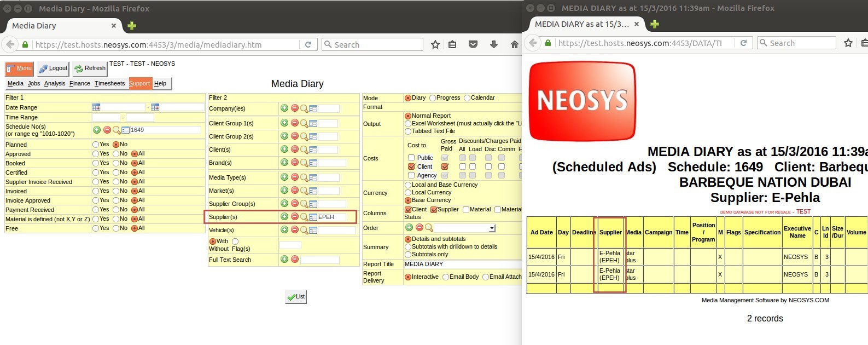Add Full Text Search row with green plus
Viewport: 868px width, 345px height.
click(284, 259)
